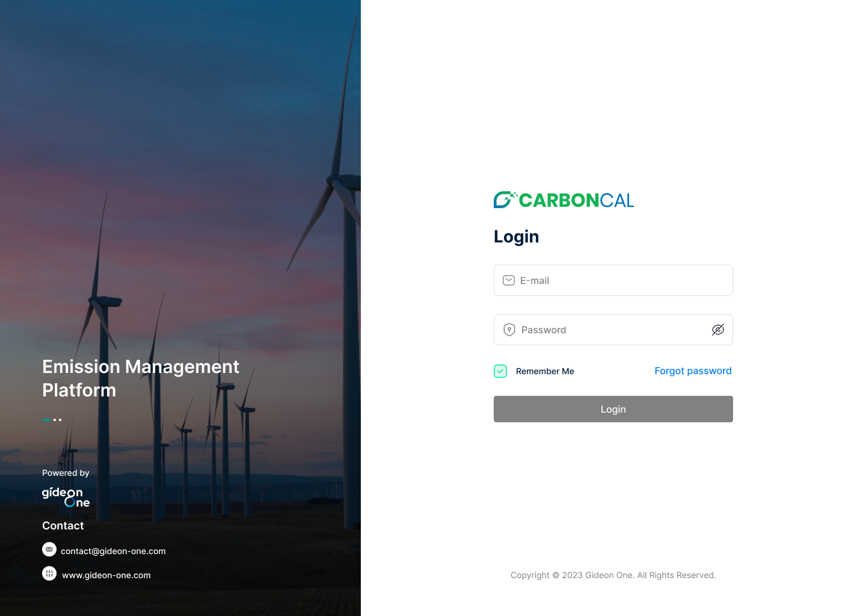Go to the second slide indicator dot
The width and height of the screenshot is (866, 616).
coord(55,419)
